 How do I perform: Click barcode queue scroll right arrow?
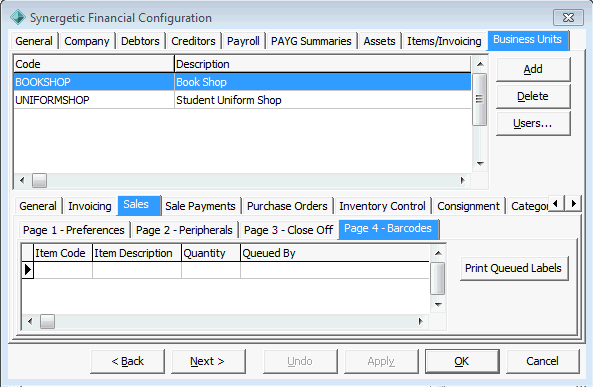(420, 322)
